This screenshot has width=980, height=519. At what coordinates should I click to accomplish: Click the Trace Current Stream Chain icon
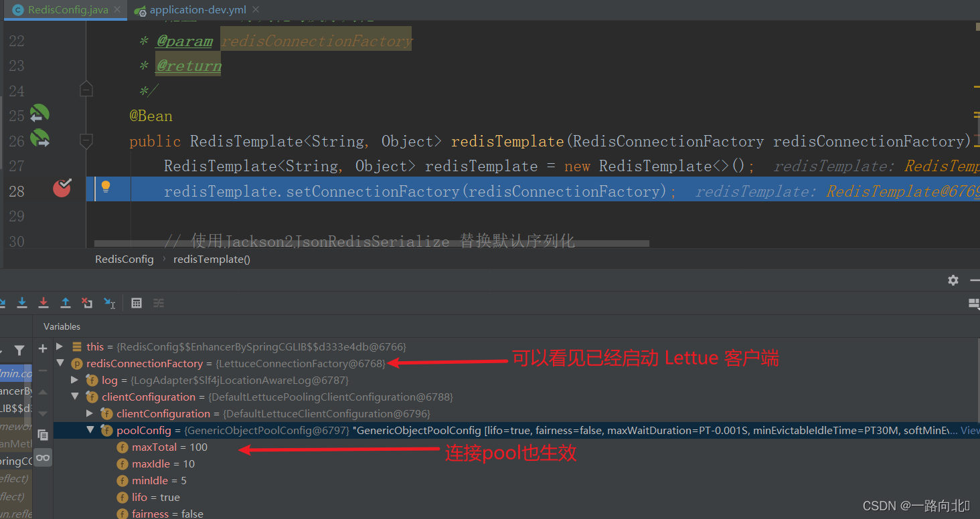click(159, 303)
